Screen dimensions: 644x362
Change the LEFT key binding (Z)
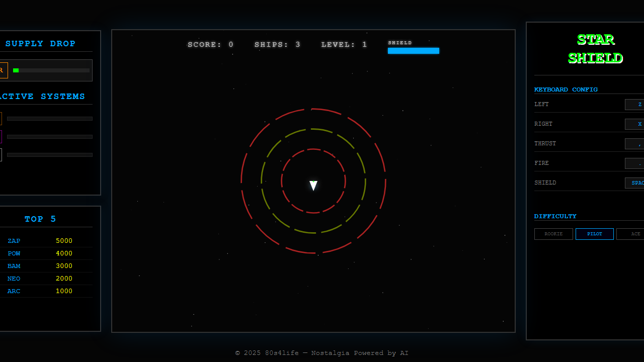634,105
